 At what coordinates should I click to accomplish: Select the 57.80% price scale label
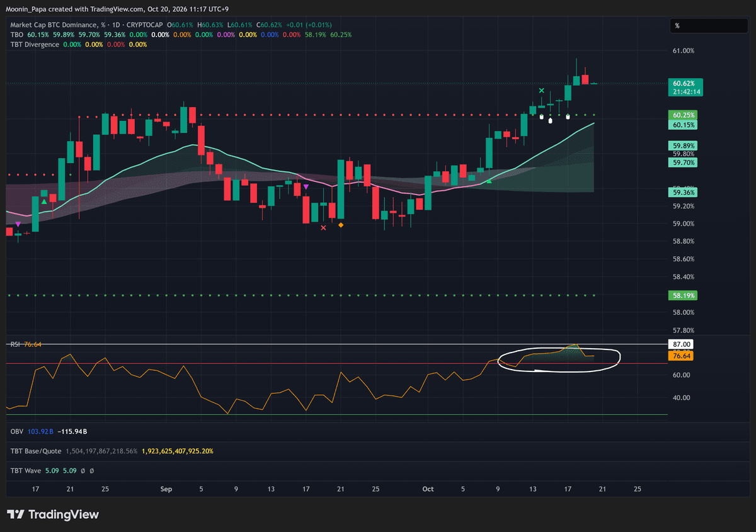683,330
